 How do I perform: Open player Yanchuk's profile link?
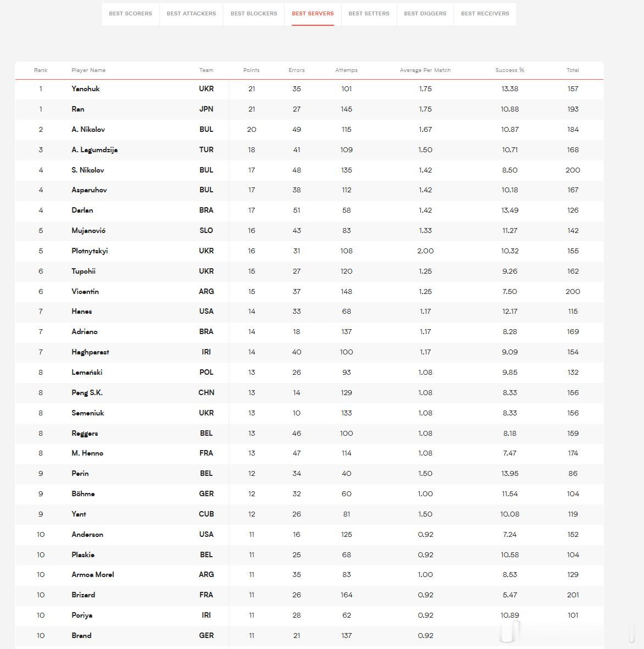[x=85, y=89]
